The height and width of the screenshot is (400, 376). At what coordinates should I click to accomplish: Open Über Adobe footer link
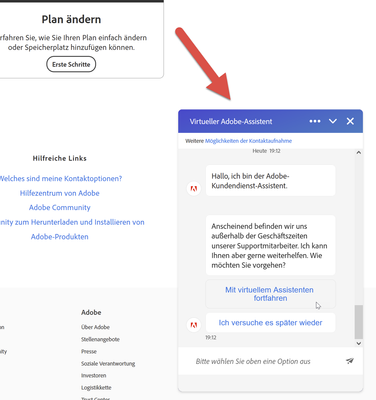pyautogui.click(x=95, y=327)
